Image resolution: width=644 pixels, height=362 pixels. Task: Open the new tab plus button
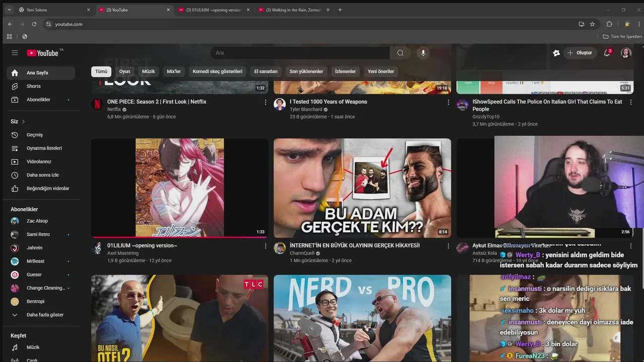(340, 10)
